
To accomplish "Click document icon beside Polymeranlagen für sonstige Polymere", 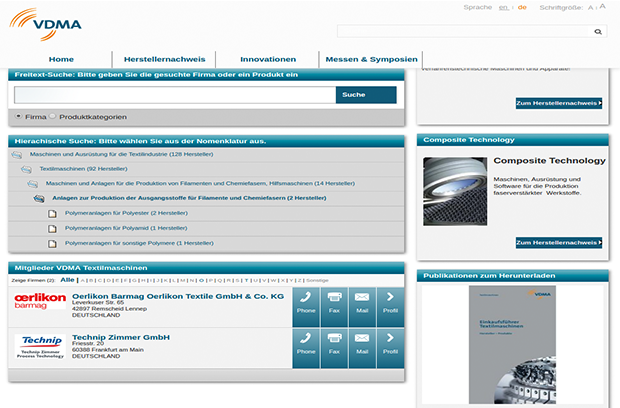I will pyautogui.click(x=52, y=244).
